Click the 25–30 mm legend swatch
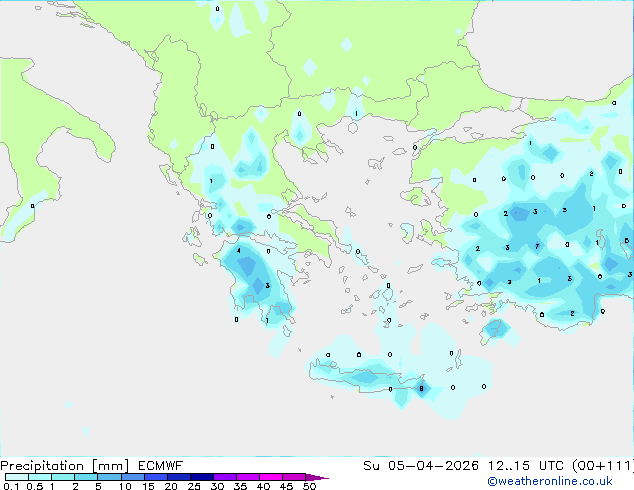The height and width of the screenshot is (490, 634). click(202, 477)
